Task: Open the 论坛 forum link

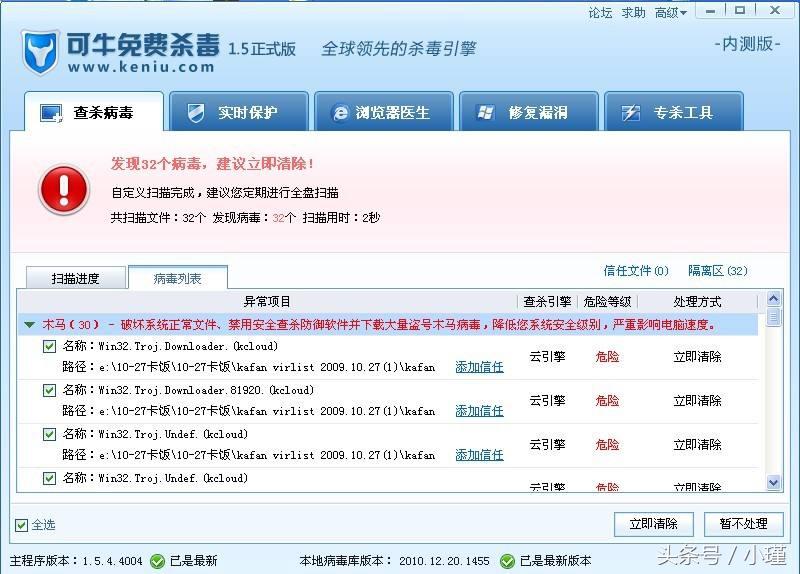Action: click(600, 12)
